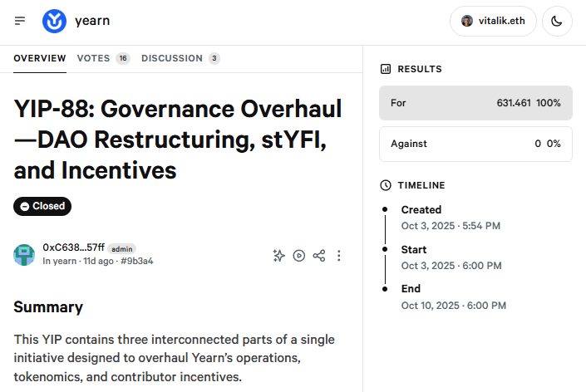The image size is (586, 392).
Task: Click the AI summary sparkle icon
Action: 279,256
